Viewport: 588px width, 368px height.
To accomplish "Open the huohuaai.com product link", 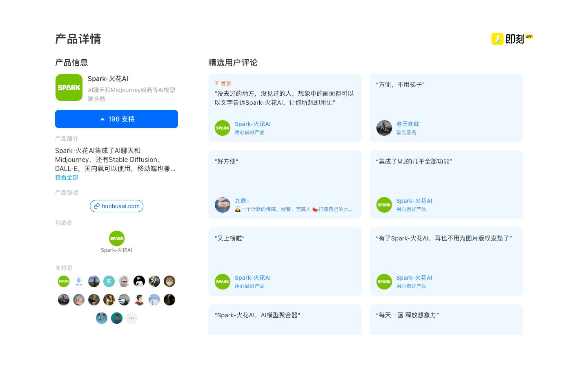I will tap(116, 206).
